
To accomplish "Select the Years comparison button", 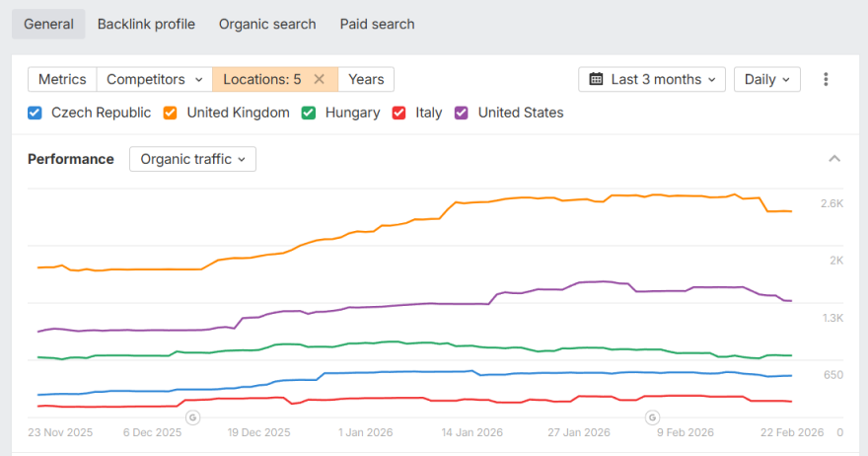I will click(366, 79).
